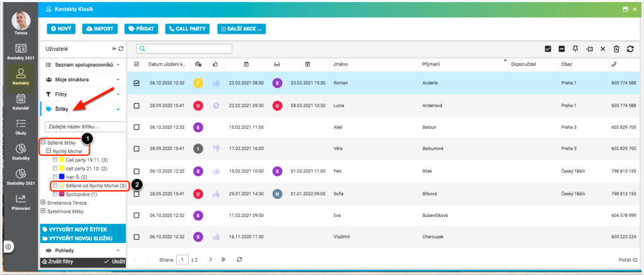
Task: Click the clock icon in Lucie's row
Action: coord(216,106)
